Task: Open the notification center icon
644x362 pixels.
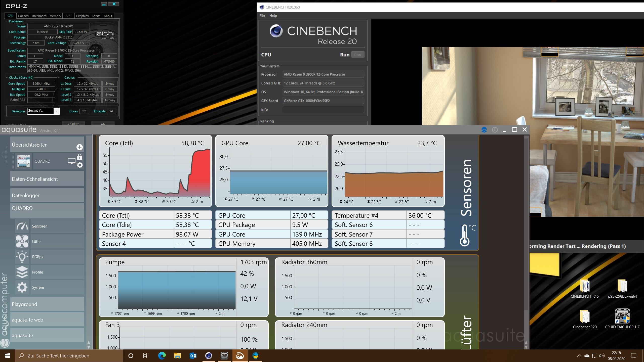Action: (634, 356)
